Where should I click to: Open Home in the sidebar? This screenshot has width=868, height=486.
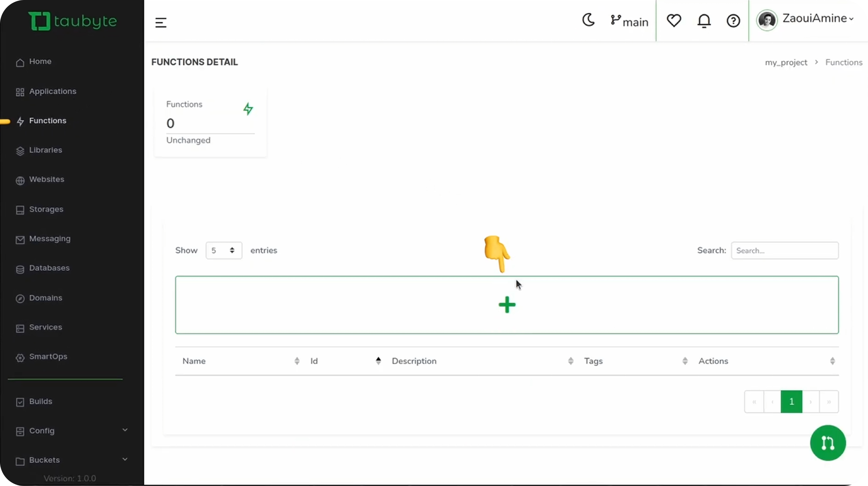(x=41, y=62)
